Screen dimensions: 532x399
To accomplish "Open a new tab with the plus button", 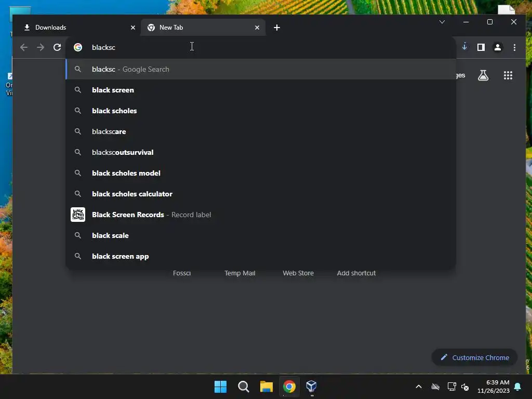I will point(277,28).
